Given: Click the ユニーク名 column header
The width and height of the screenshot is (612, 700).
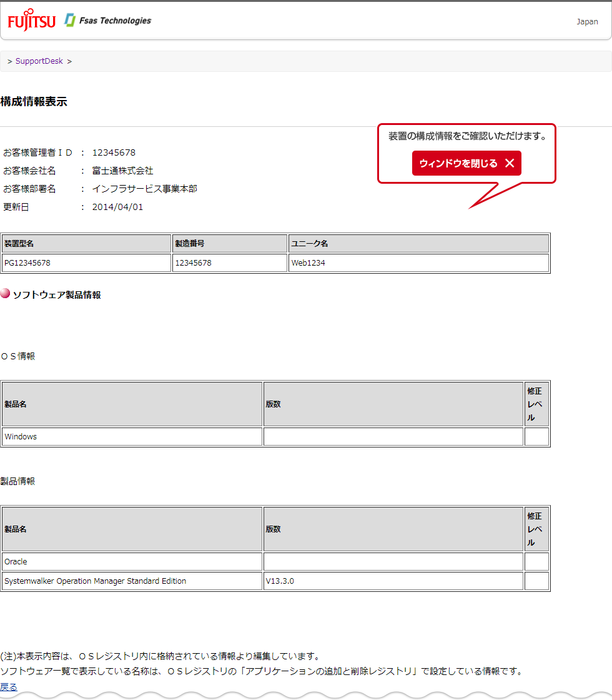Looking at the screenshot, I should (418, 243).
